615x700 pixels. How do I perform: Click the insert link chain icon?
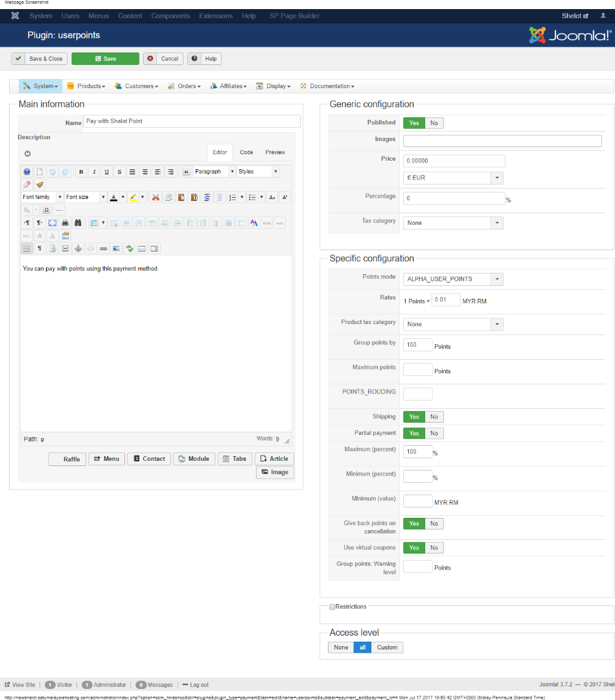tap(104, 249)
